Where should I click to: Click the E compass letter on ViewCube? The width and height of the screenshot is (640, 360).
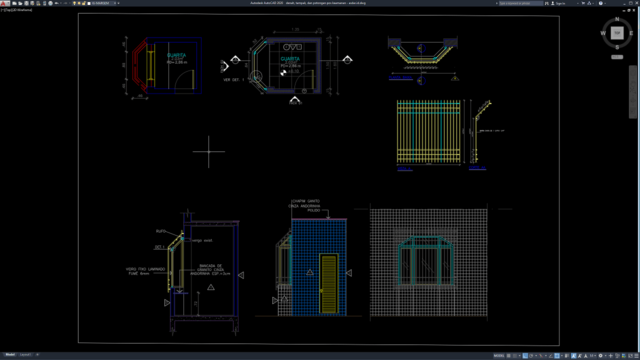coord(631,33)
